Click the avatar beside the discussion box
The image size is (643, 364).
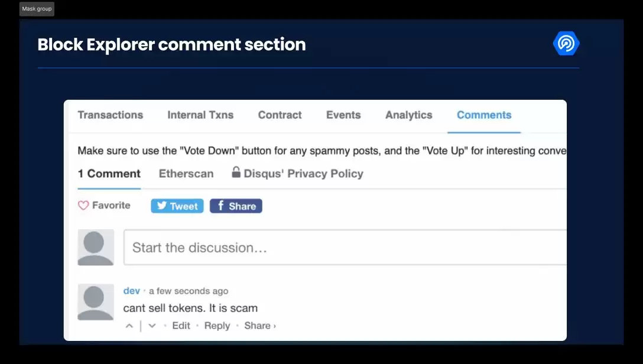[96, 247]
